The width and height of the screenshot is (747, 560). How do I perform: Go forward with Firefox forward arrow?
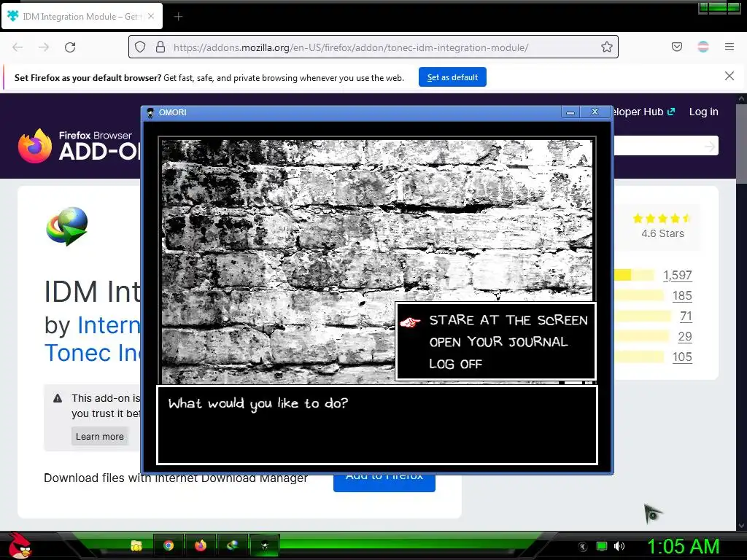[44, 47]
